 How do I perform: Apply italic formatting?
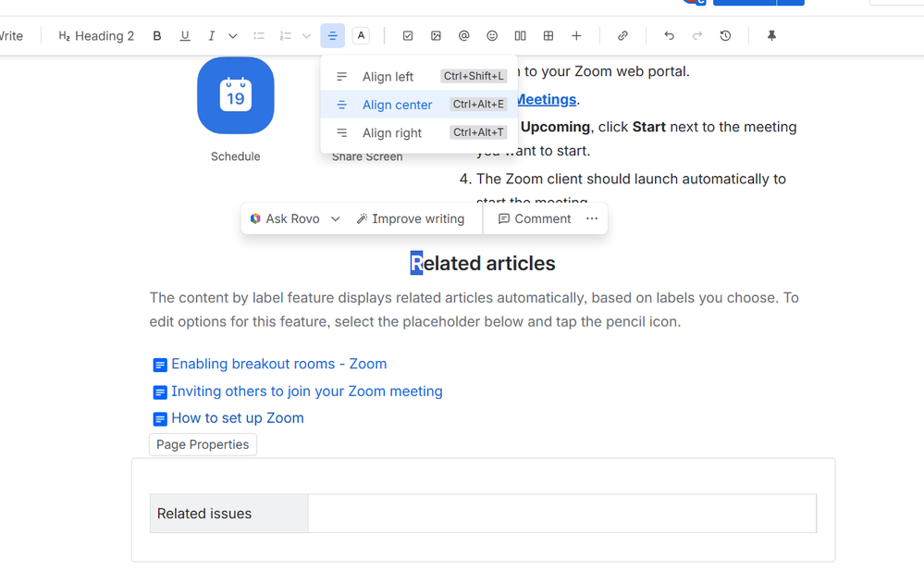tap(211, 35)
